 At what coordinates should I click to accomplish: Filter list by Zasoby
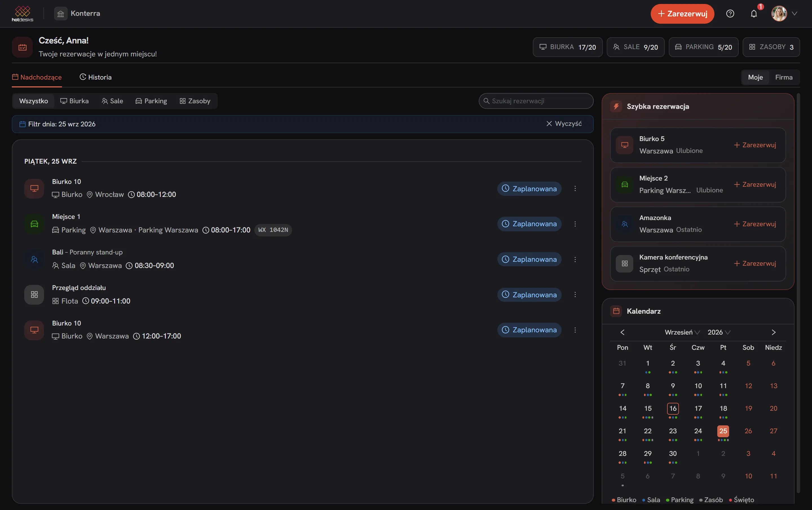[195, 101]
